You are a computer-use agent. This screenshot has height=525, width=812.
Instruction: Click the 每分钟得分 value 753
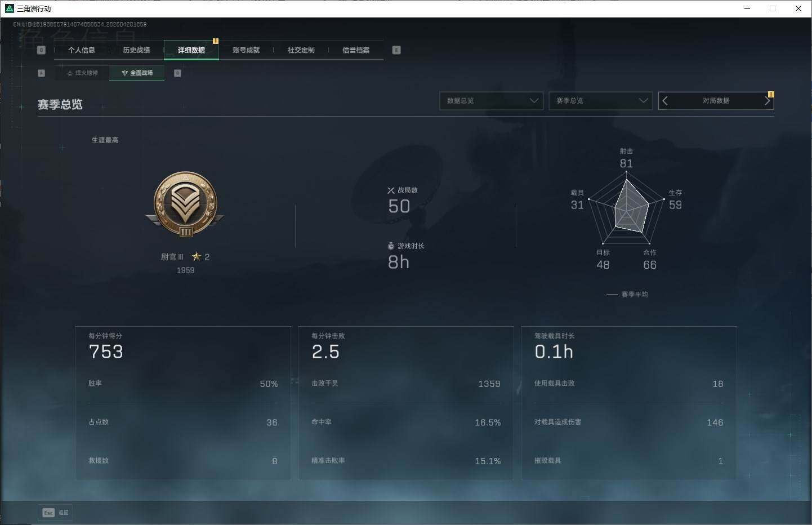106,352
